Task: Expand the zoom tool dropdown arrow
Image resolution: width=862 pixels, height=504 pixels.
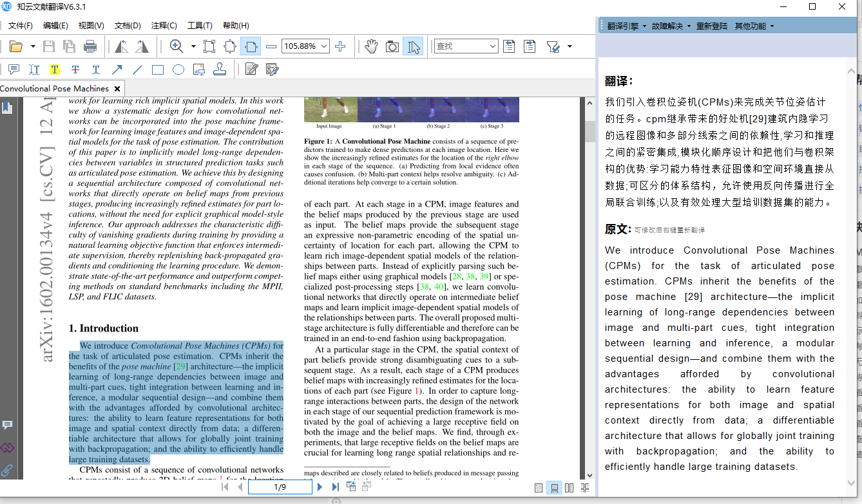Action: pyautogui.click(x=193, y=46)
